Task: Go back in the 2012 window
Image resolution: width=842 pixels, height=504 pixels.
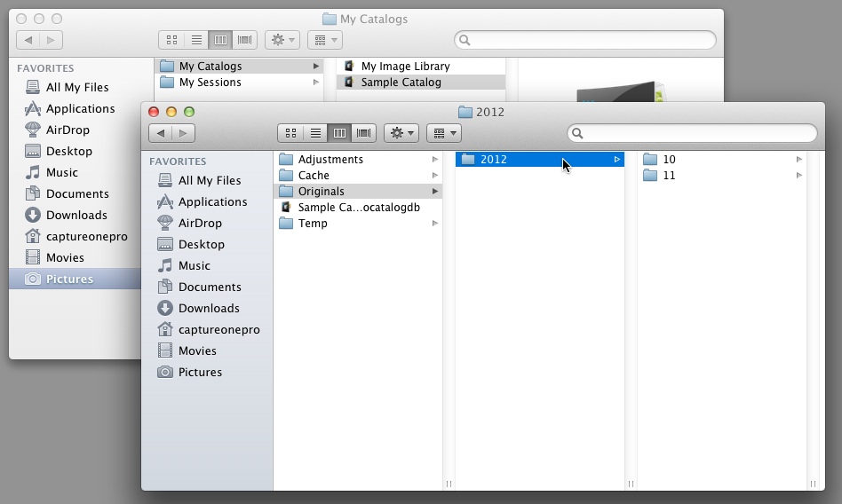Action: coord(160,133)
